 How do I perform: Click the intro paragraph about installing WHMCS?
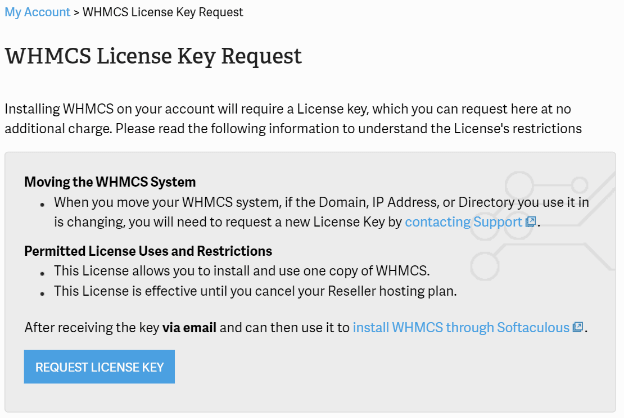(x=293, y=118)
